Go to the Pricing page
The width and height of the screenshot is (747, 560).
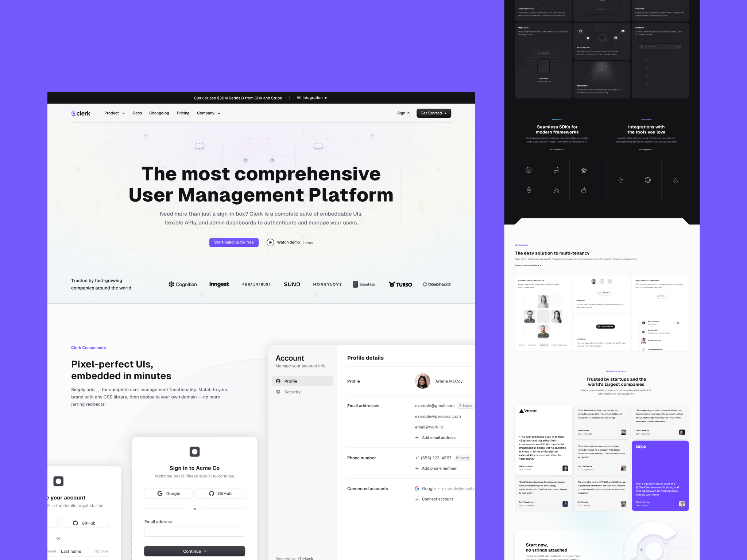[183, 113]
